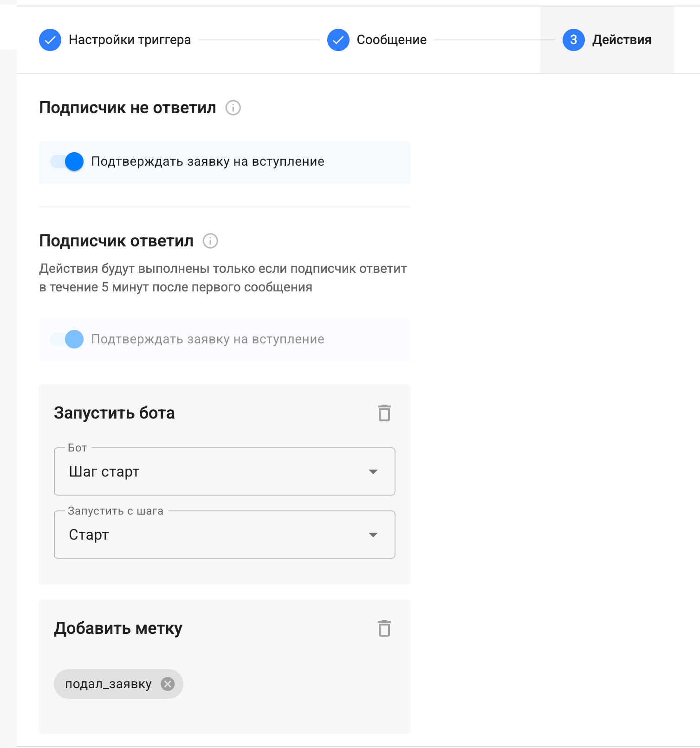The width and height of the screenshot is (700, 748).
Task: Delete the "Добавить метку" action via trash icon
Action: click(x=384, y=629)
